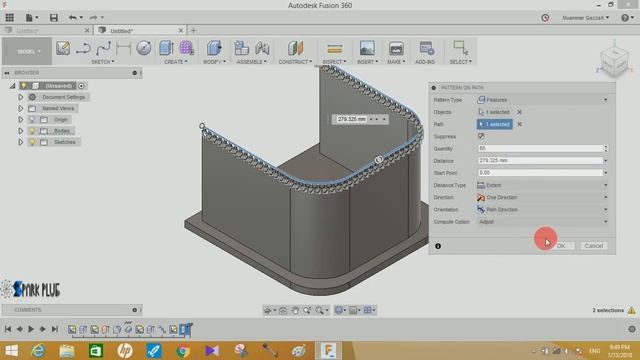Click the Path 1 selected button
Image resolution: width=640 pixels, height=360 pixels.
[495, 124]
